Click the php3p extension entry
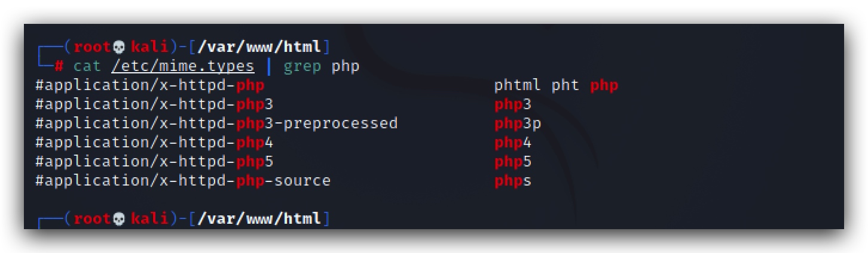868x253 pixels. (518, 124)
